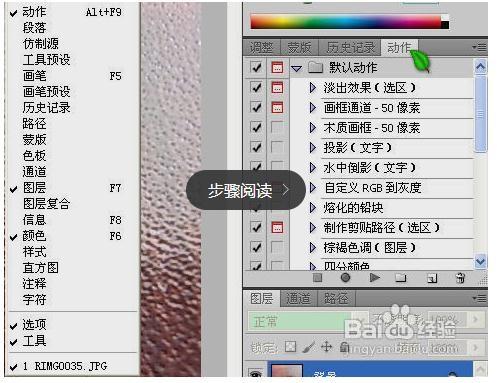This screenshot has height=383, width=497.
Task: Toggle dialog icon for 制作剪贴路径(选区)
Action: tap(277, 228)
